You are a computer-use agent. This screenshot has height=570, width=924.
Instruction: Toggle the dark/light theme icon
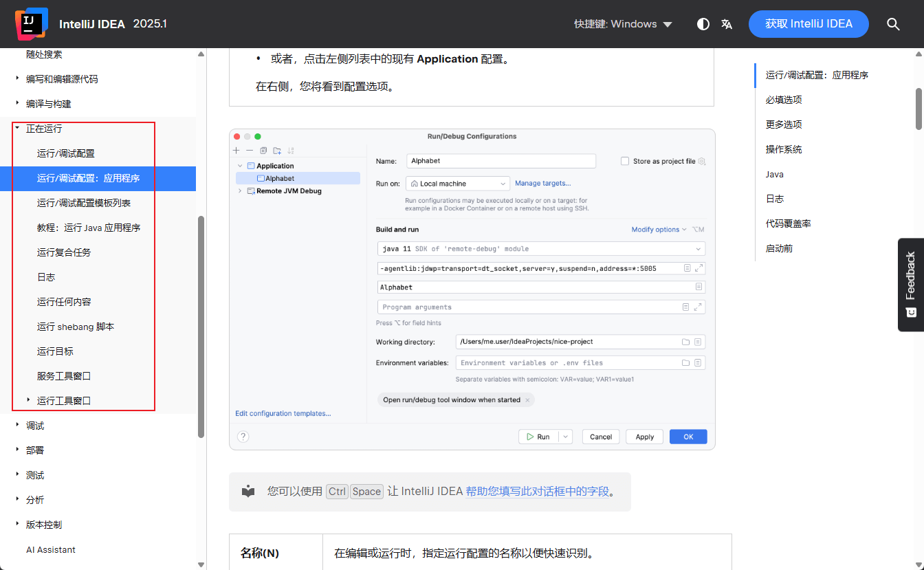[x=703, y=24]
